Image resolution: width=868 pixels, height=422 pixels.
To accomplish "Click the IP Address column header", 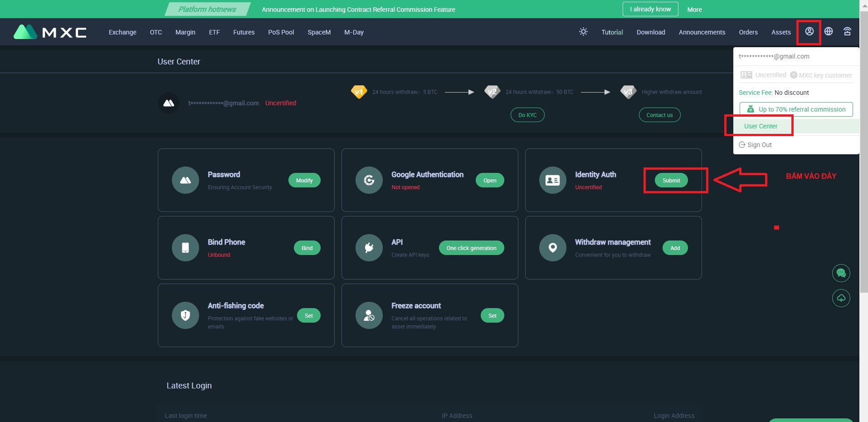I will coord(457,416).
